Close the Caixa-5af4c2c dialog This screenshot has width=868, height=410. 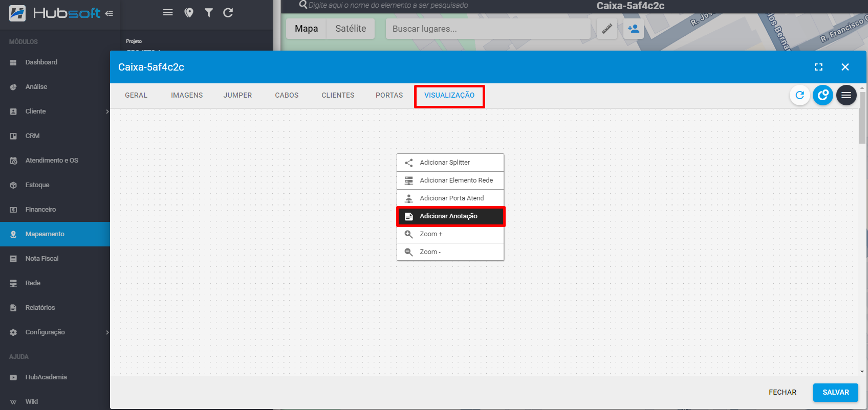pos(845,67)
